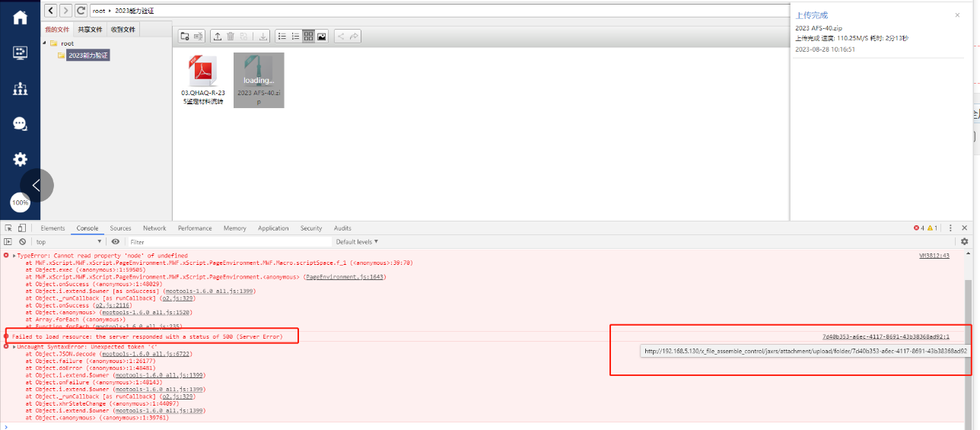Open the monitor dashboard sidebar icon

click(20, 53)
